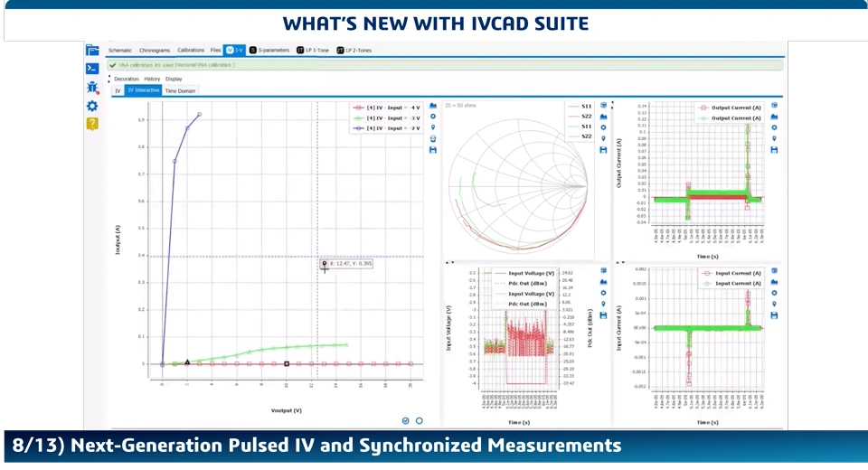Open the console terminal sidebar icon

[x=92, y=69]
